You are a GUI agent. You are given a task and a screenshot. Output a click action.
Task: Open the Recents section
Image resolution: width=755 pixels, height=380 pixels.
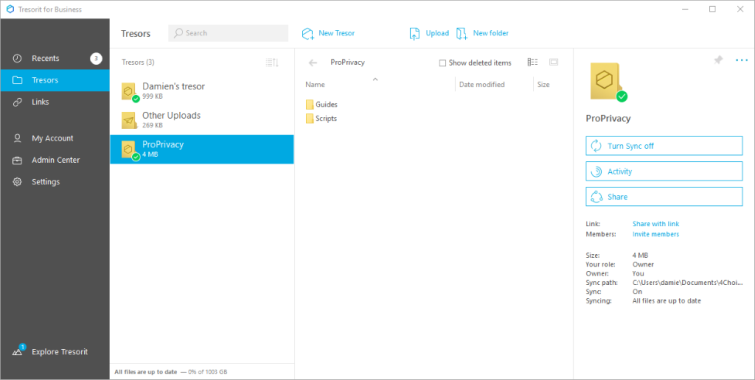[55, 58]
